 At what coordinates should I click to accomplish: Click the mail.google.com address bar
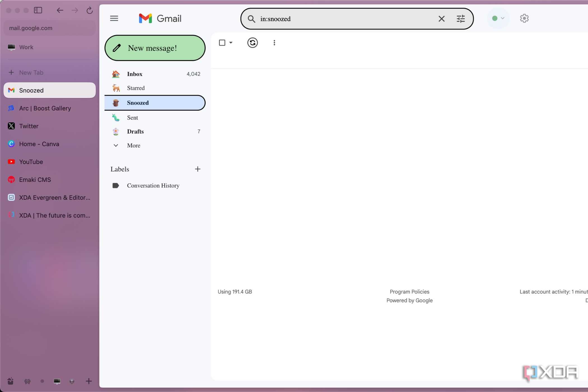point(50,28)
